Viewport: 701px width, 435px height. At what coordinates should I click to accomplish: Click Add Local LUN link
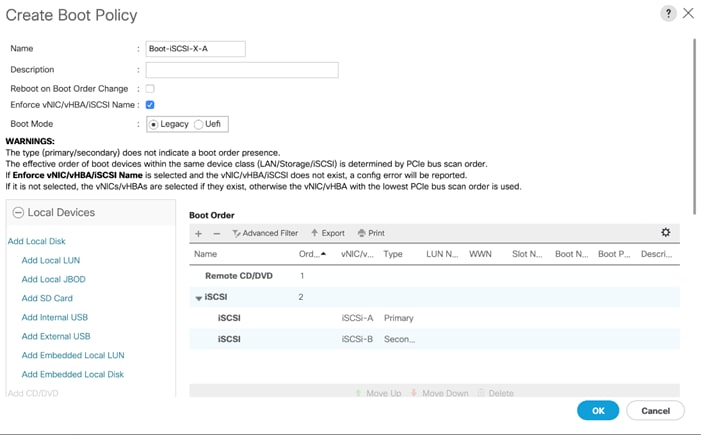click(x=51, y=260)
